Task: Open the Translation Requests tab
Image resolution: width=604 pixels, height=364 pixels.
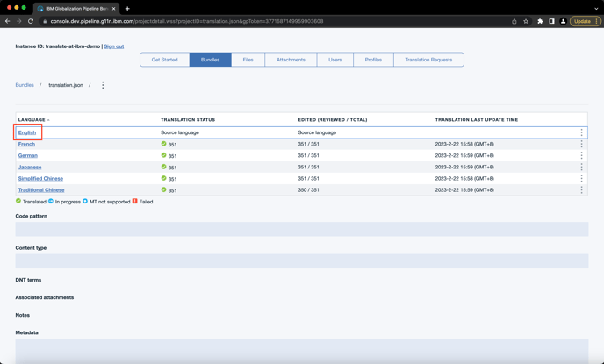Action: point(428,60)
